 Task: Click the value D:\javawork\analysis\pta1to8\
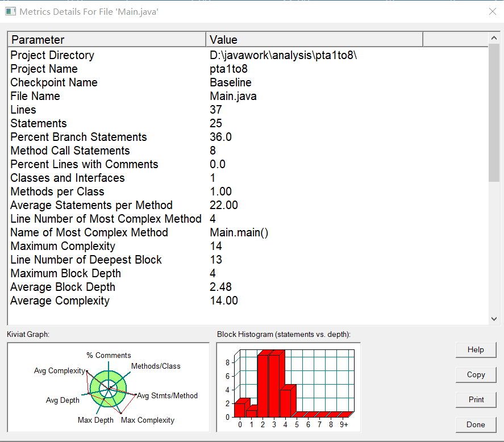coord(283,55)
